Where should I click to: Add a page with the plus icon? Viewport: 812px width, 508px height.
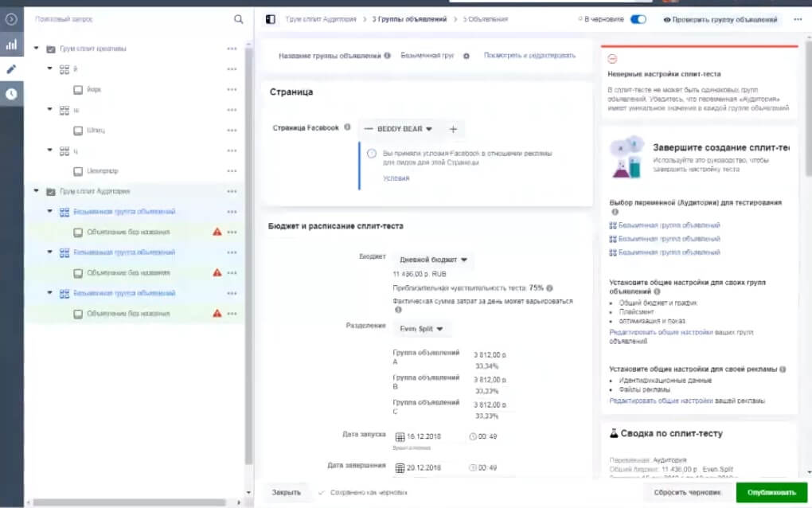tap(453, 129)
